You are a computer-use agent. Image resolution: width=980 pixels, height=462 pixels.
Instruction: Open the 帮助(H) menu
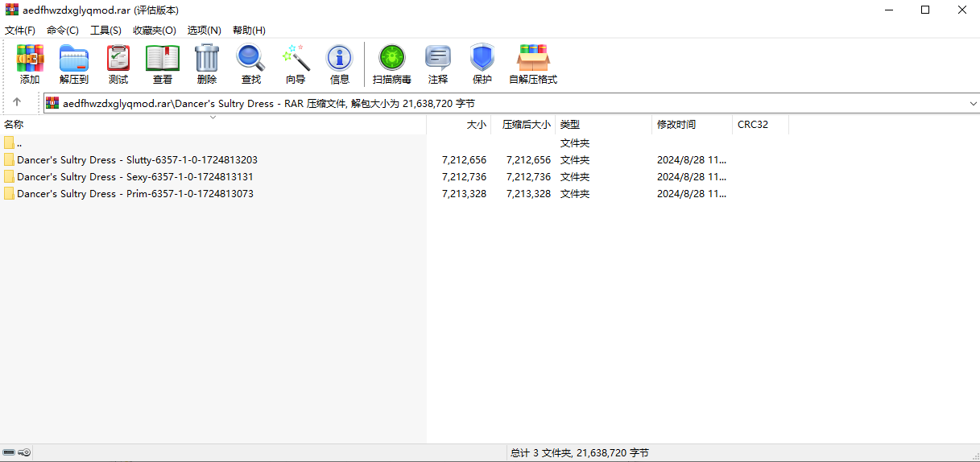(x=249, y=30)
